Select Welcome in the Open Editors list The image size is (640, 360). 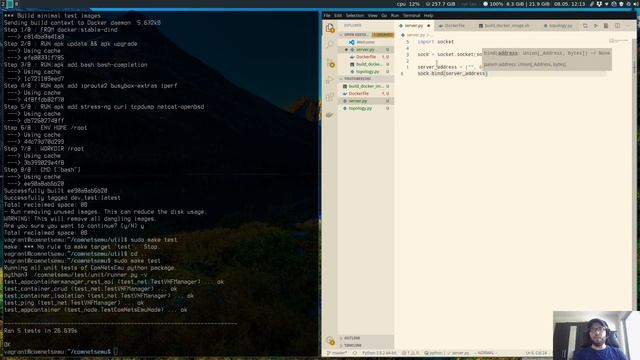click(365, 42)
